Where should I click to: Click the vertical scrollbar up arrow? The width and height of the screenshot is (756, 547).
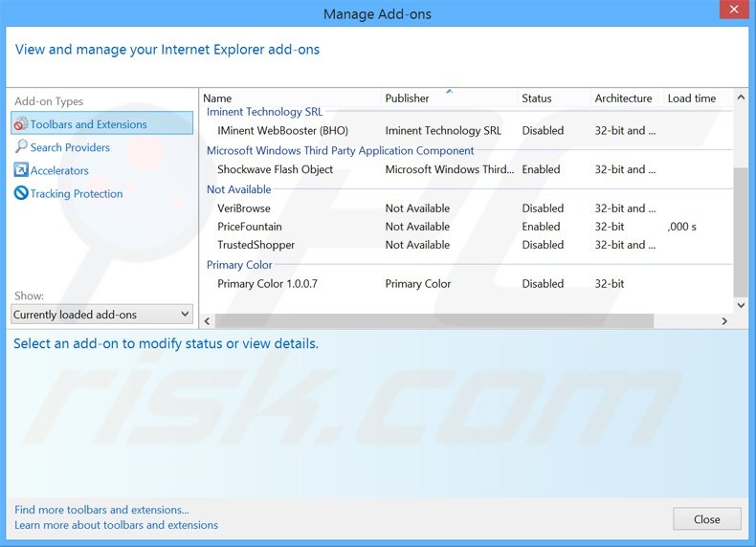(741, 98)
